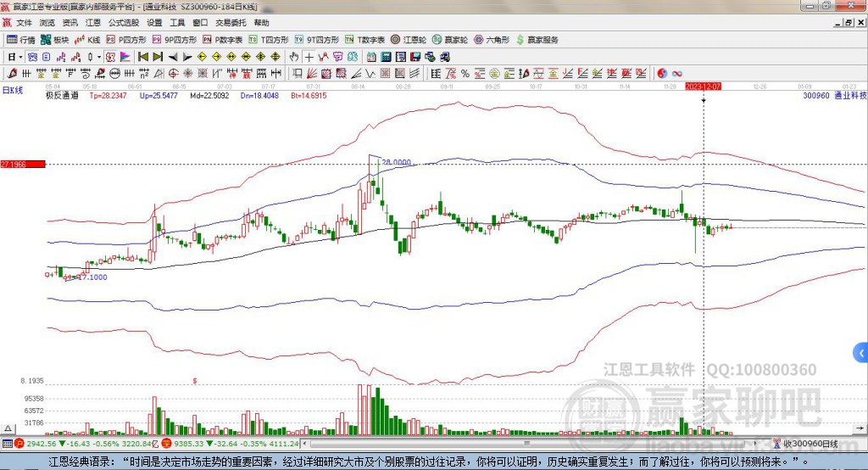The image size is (868, 470).
Task: Open the 江恩轮 tool
Action: [409, 40]
